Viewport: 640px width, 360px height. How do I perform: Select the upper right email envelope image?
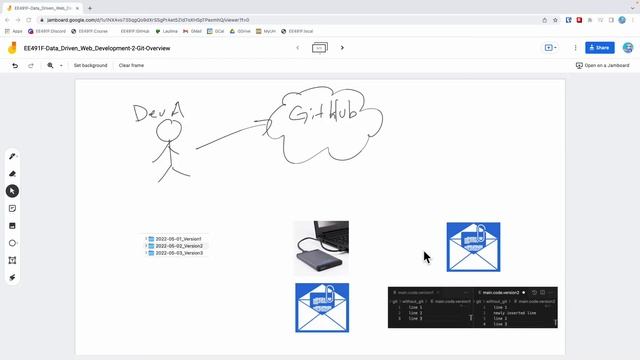(x=473, y=247)
